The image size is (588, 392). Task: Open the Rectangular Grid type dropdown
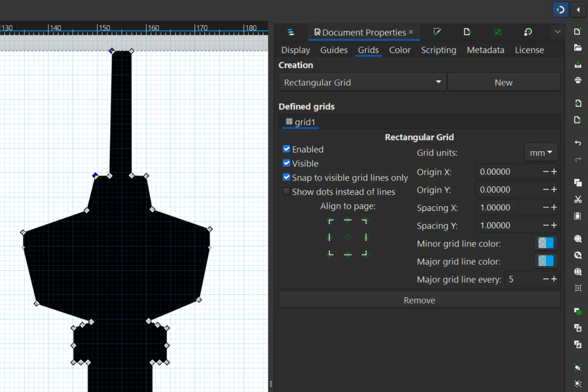363,82
